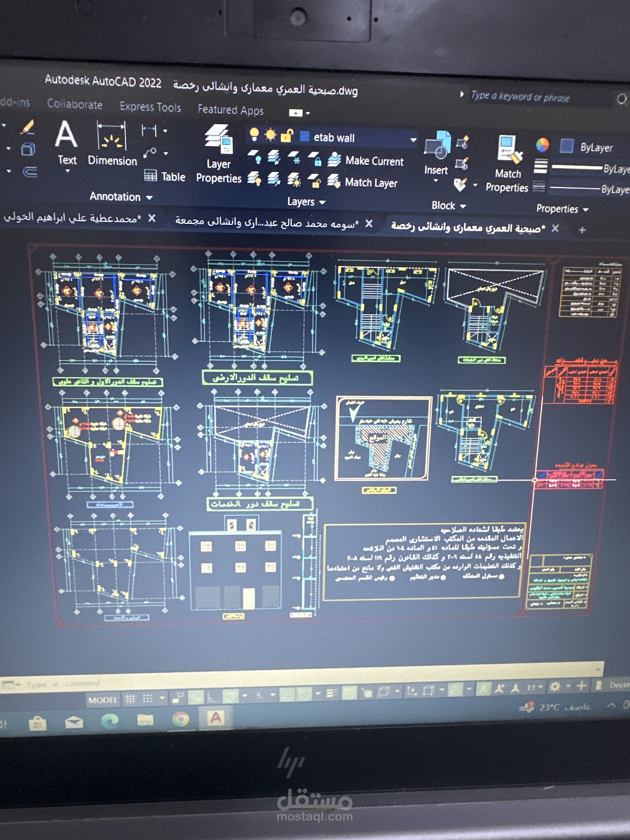This screenshot has width=630, height=840.
Task: Click the search magnifier icon
Action: click(x=621, y=100)
